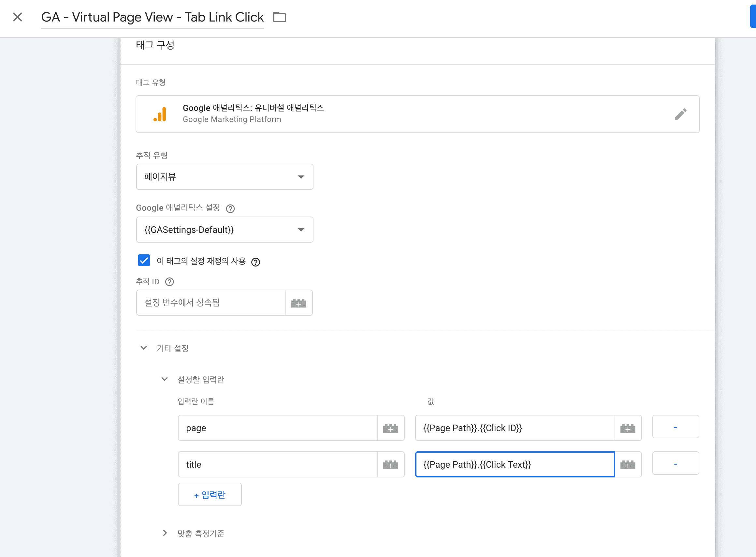Image resolution: width=756 pixels, height=557 pixels.
Task: Uncheck 이 태그의 설정 재정의 사용 checkbox
Action: click(144, 261)
